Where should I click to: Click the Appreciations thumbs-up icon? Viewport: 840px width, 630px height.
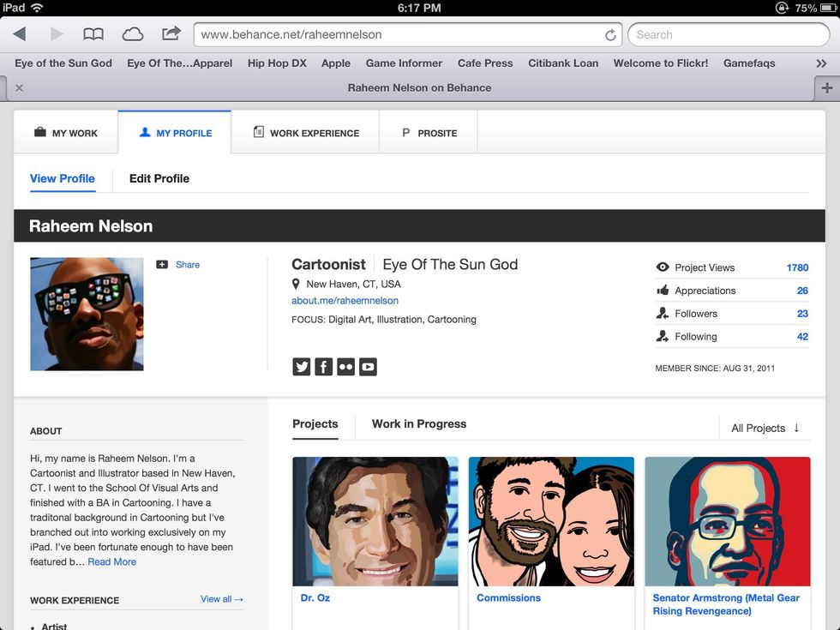(x=663, y=291)
